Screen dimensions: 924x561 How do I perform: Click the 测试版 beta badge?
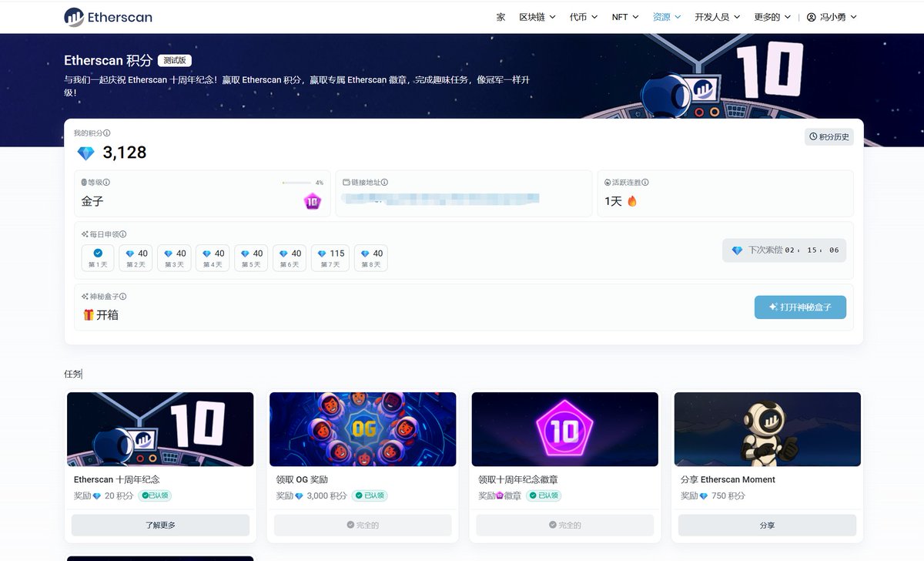[x=175, y=60]
